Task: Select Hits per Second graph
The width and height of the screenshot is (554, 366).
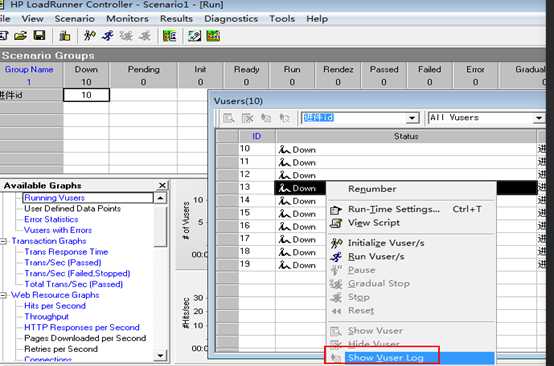Action: coord(55,306)
